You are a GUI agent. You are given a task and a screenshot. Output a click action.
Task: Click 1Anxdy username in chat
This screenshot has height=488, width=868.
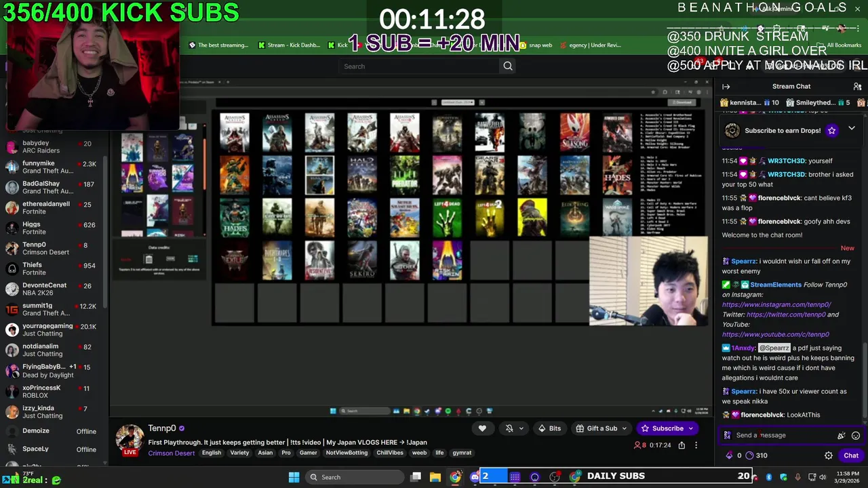pos(743,348)
